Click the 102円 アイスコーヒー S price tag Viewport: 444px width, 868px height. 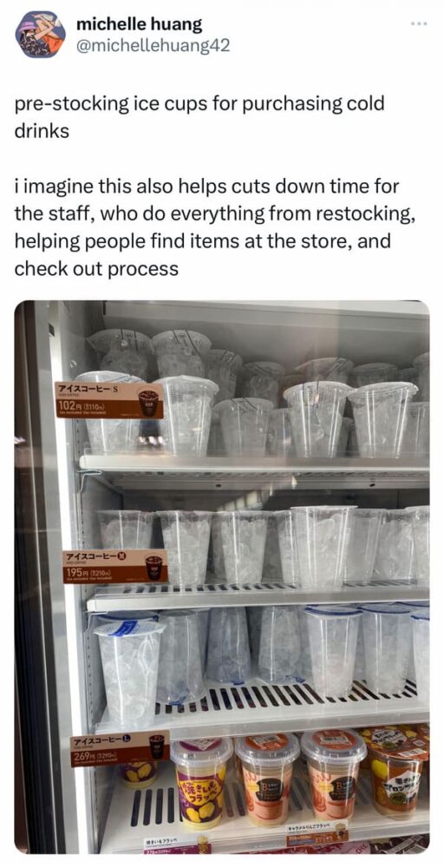click(x=109, y=399)
